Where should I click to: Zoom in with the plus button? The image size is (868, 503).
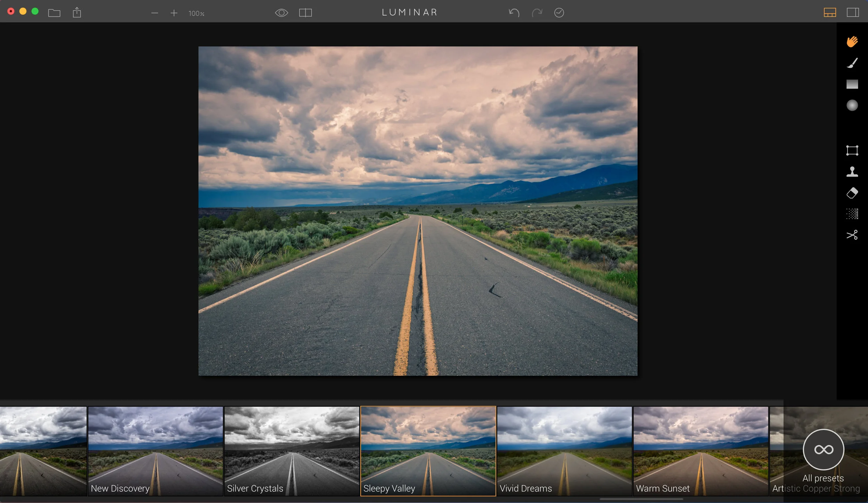click(x=174, y=13)
